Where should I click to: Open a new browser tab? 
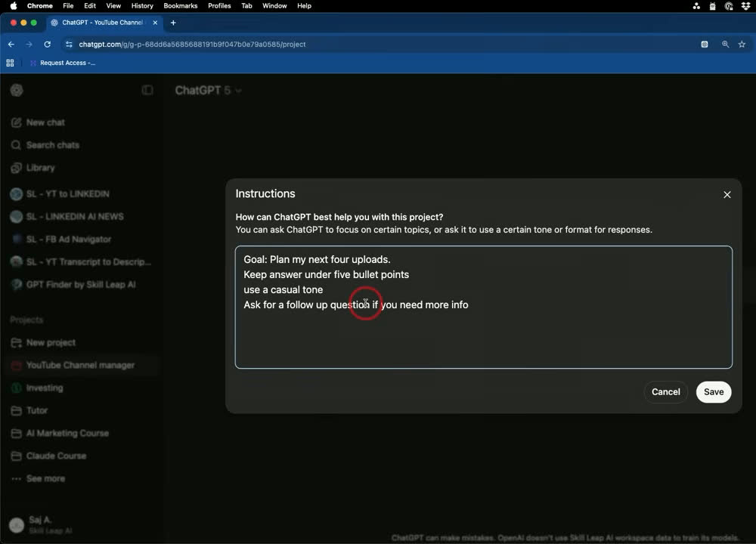173,23
